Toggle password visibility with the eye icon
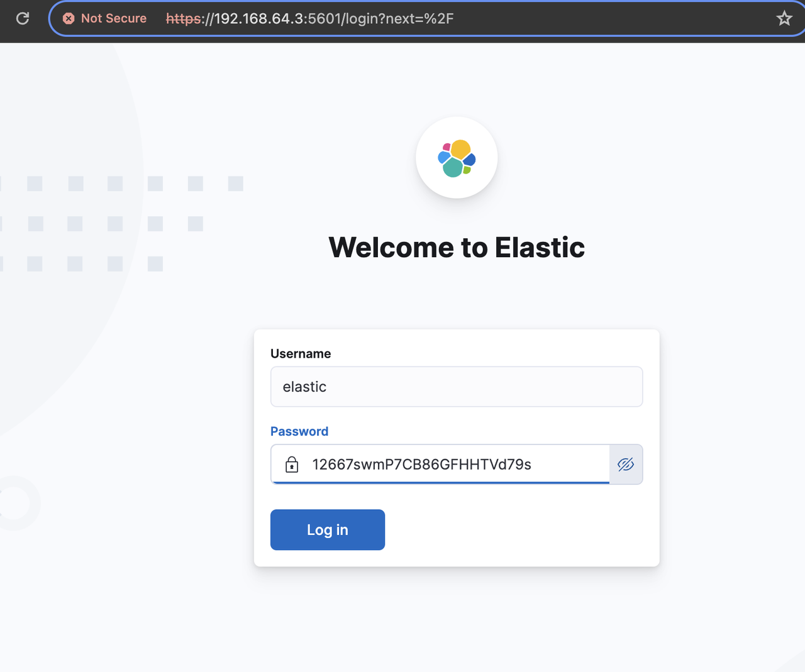 pyautogui.click(x=626, y=465)
